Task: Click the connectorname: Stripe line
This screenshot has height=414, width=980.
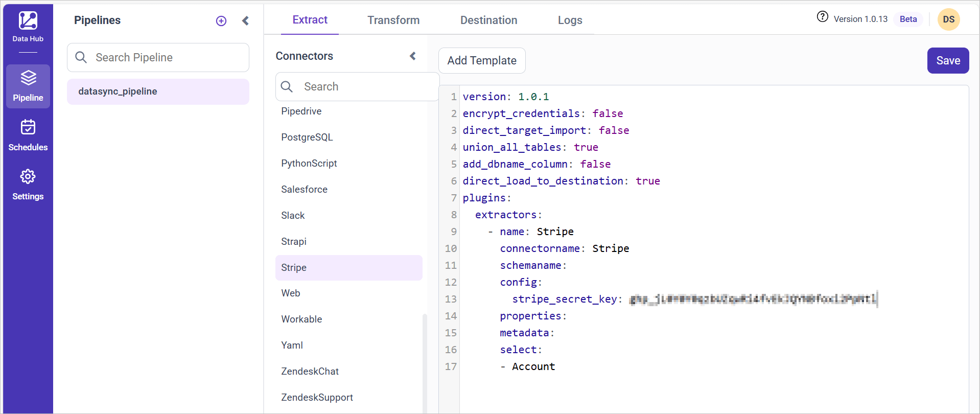Action: tap(565, 248)
